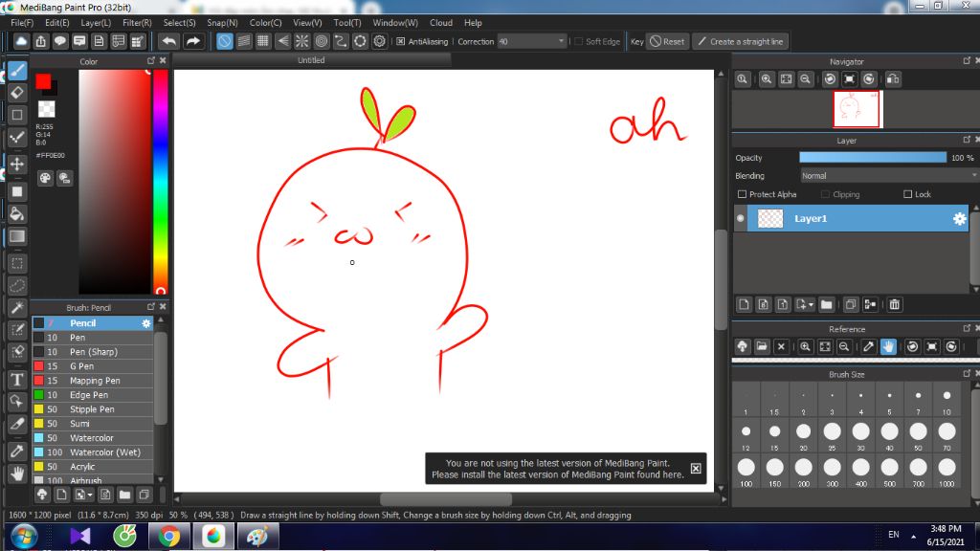
Task: Open the Blending mode dropdown
Action: 889,176
